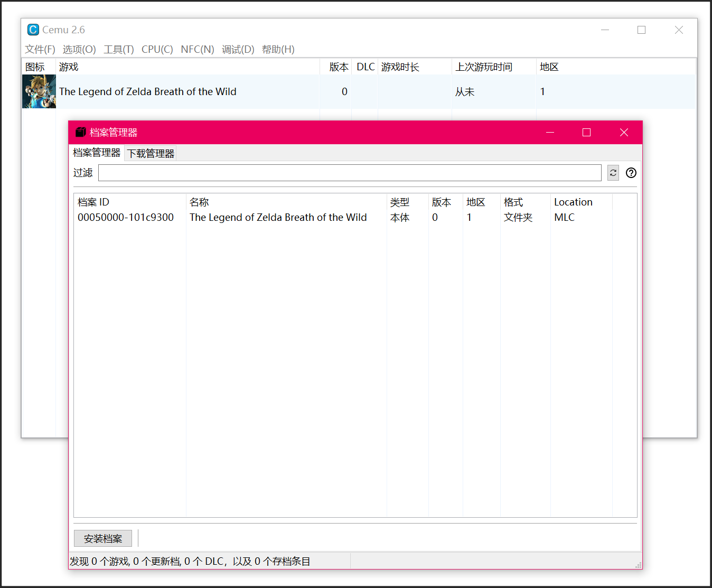This screenshot has height=588, width=712.
Task: Open the NFC(N) menu
Action: (x=197, y=49)
